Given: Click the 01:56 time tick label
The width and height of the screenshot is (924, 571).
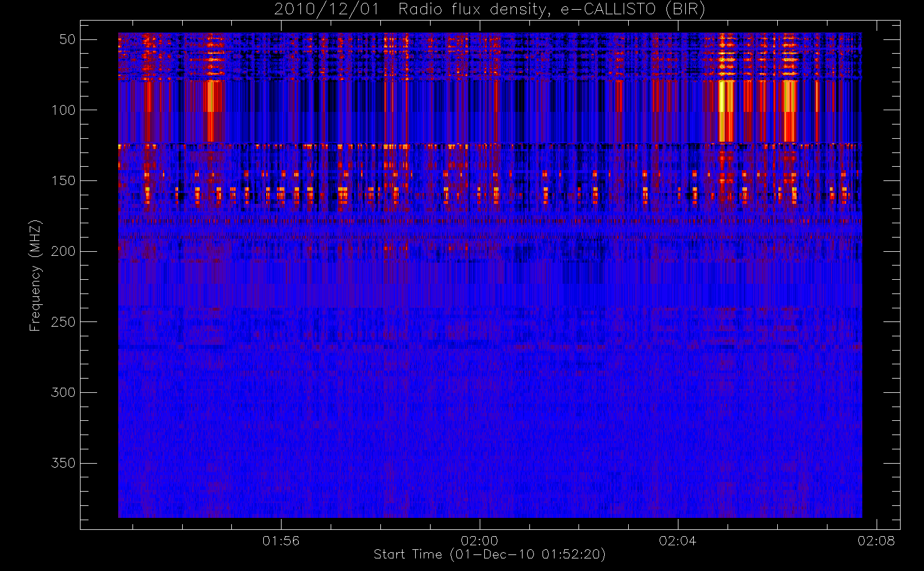Looking at the screenshot, I should 281,541.
